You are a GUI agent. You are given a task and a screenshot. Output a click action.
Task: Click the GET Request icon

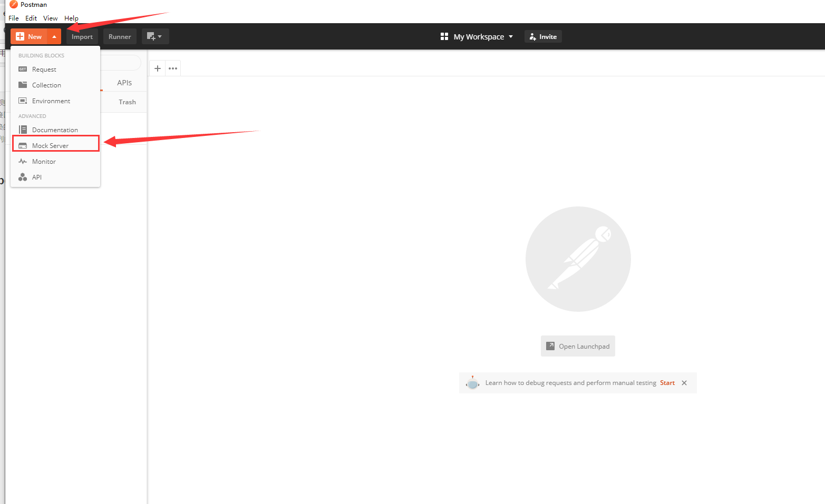(x=23, y=69)
